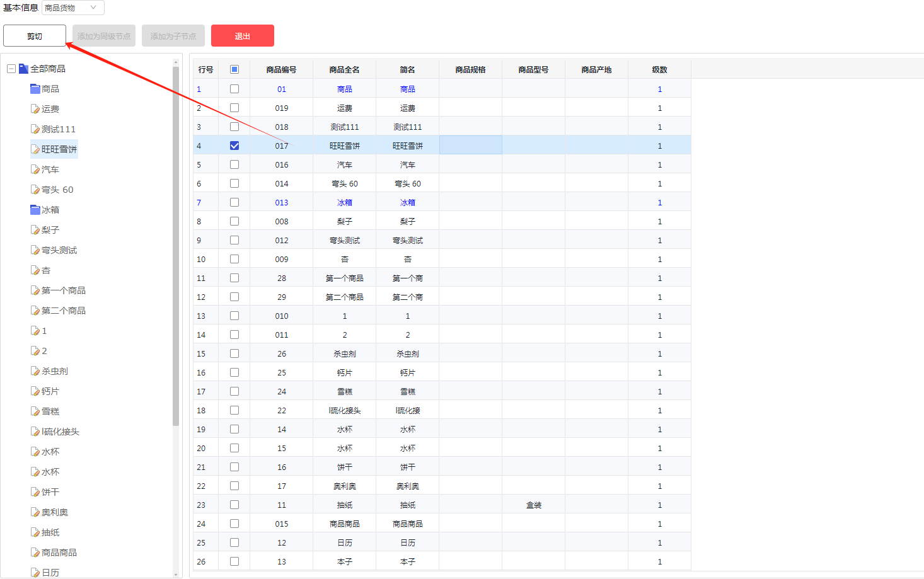
Task: Uncheck the checkbox for row 017 旺旺雪饼
Action: 234,146
